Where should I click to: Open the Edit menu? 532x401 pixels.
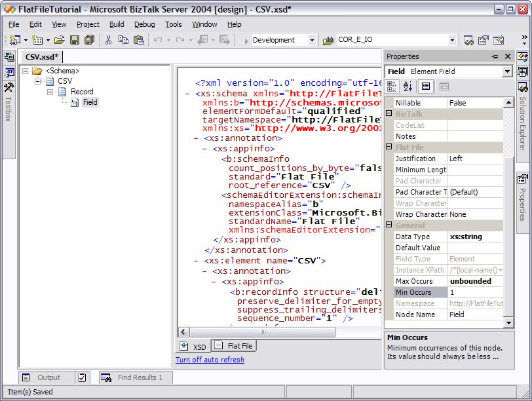coord(35,24)
